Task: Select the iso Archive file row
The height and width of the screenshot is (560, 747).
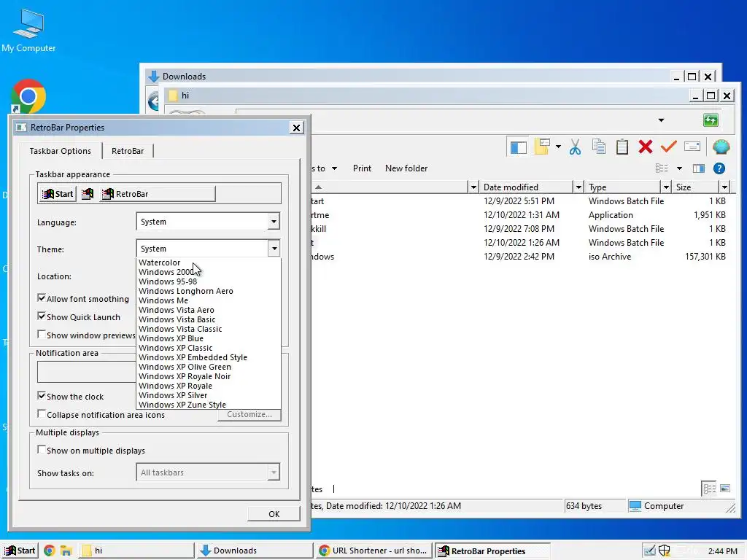Action: 520,257
